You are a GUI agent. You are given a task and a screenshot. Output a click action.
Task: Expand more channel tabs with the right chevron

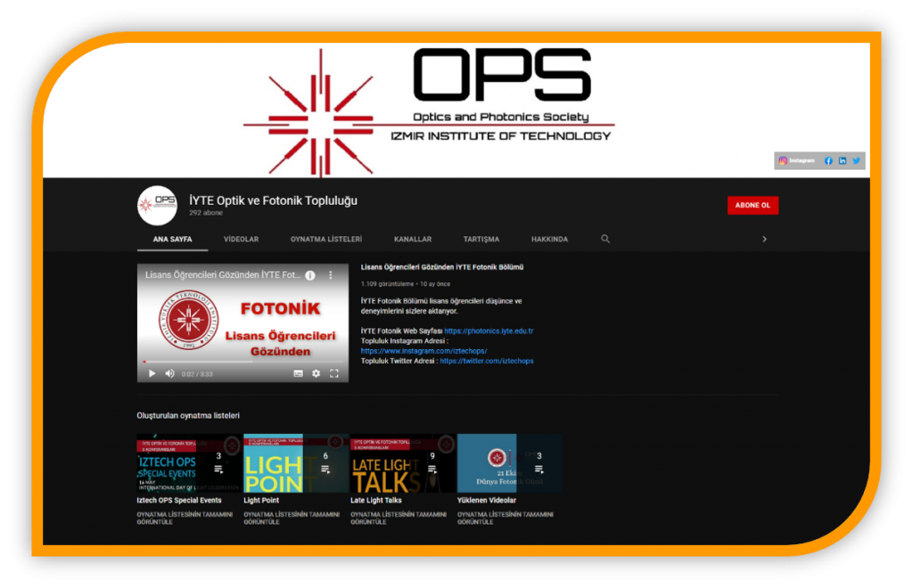point(764,239)
